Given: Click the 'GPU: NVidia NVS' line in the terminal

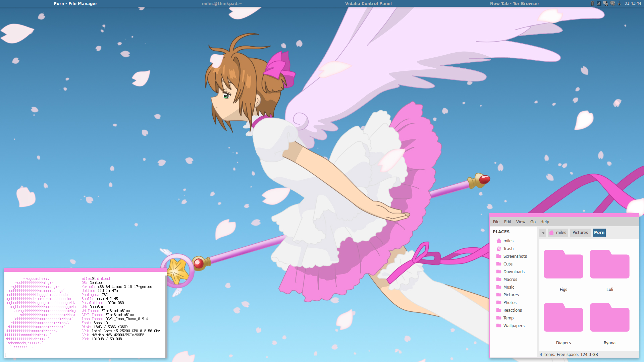Looking at the screenshot, I should [x=113, y=335].
